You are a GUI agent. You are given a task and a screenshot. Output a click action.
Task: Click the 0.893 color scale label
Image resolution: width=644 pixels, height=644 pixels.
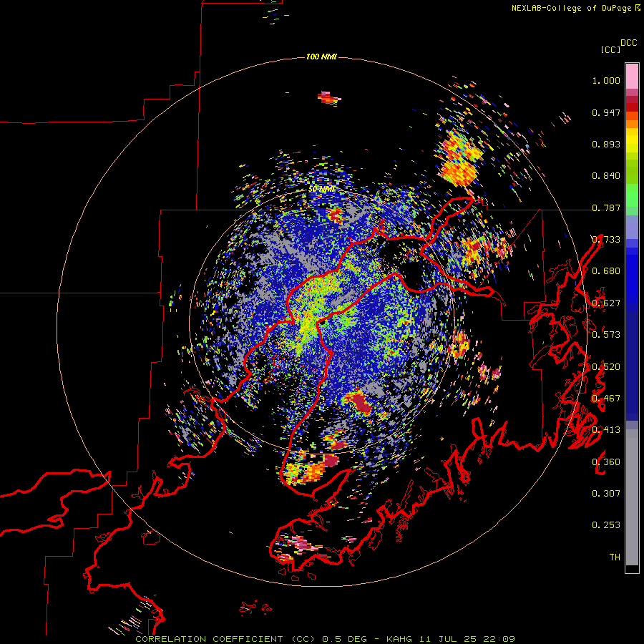tap(606, 144)
